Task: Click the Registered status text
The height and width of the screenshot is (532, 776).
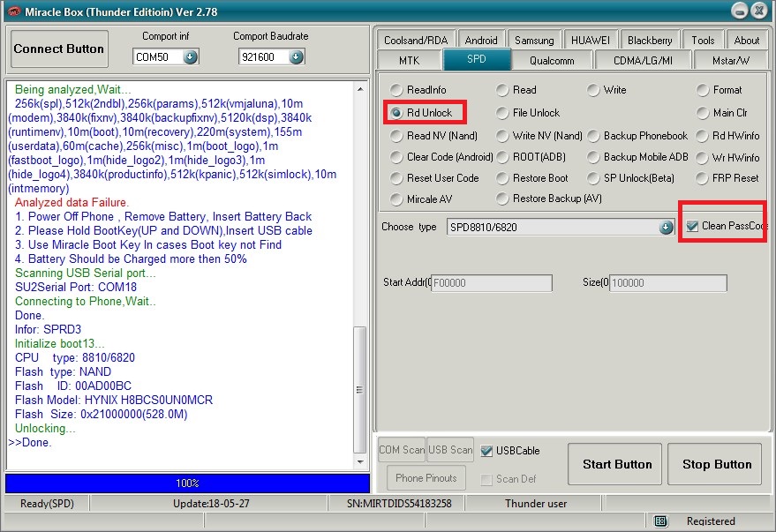Action: coord(711,521)
